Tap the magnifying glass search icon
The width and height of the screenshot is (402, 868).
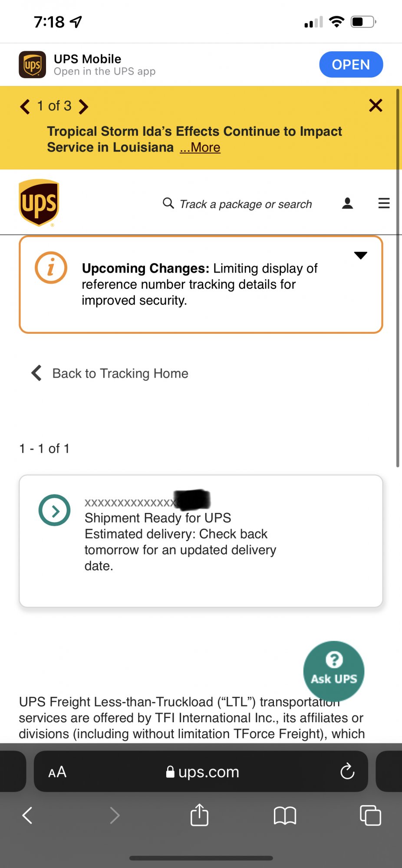pos(168,203)
